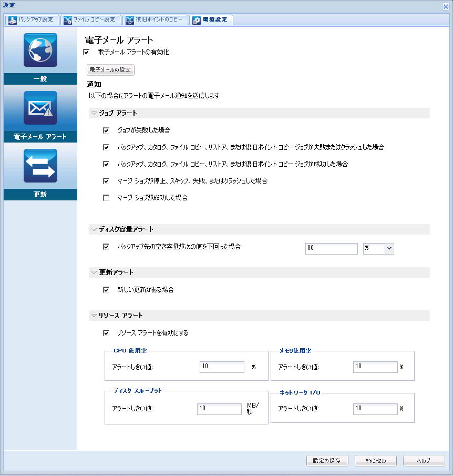Image resolution: width=453 pixels, height=476 pixels.
Task: Switch to the 復旧ポイントのコピー tab
Action: (156, 20)
